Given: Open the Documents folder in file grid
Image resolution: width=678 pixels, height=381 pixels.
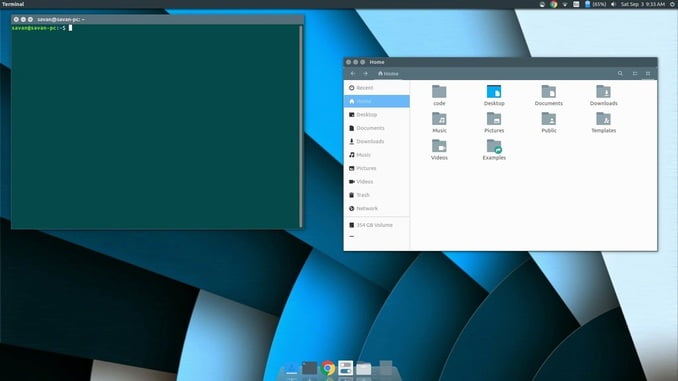Looking at the screenshot, I should pyautogui.click(x=548, y=95).
